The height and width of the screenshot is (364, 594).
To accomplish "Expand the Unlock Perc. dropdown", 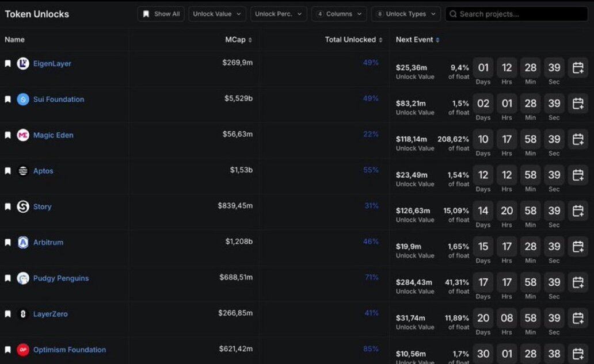I will coord(279,14).
